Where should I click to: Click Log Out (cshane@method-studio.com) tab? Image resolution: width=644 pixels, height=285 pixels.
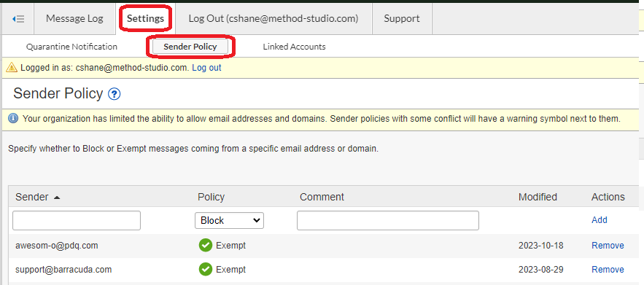(x=273, y=18)
